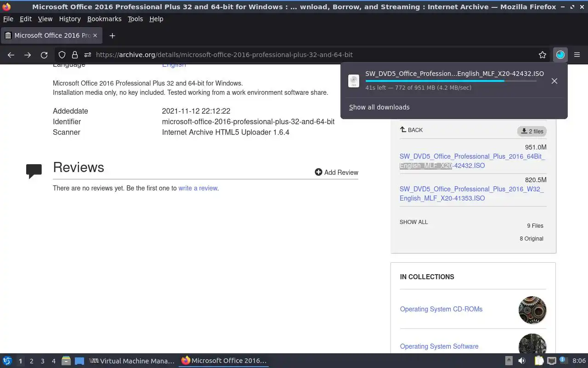588x368 pixels.
Task: Open the site permissions icon in address bar
Action: [88, 55]
